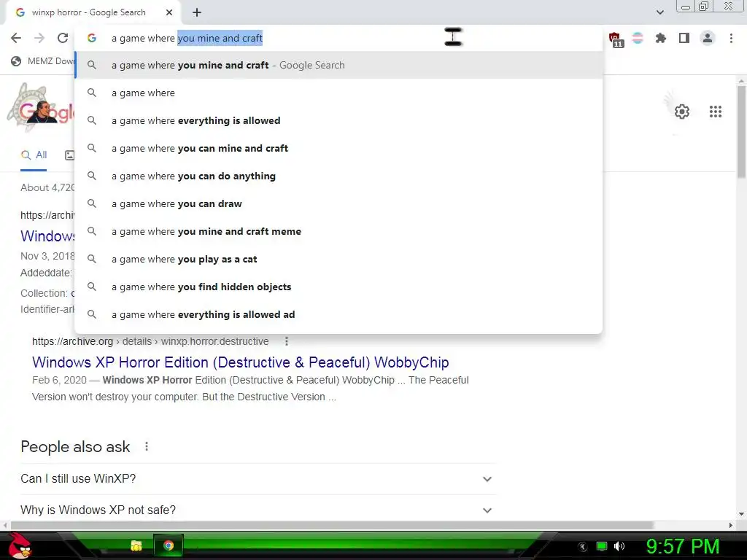Open Google search settings gear
This screenshot has width=747, height=560.
click(682, 112)
